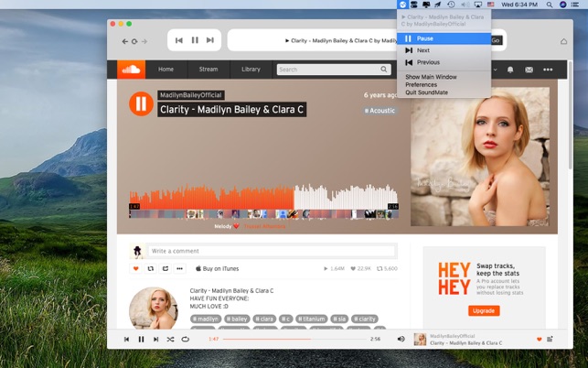Click the bailey tag
Image resolution: width=588 pixels, height=368 pixels.
click(237, 319)
